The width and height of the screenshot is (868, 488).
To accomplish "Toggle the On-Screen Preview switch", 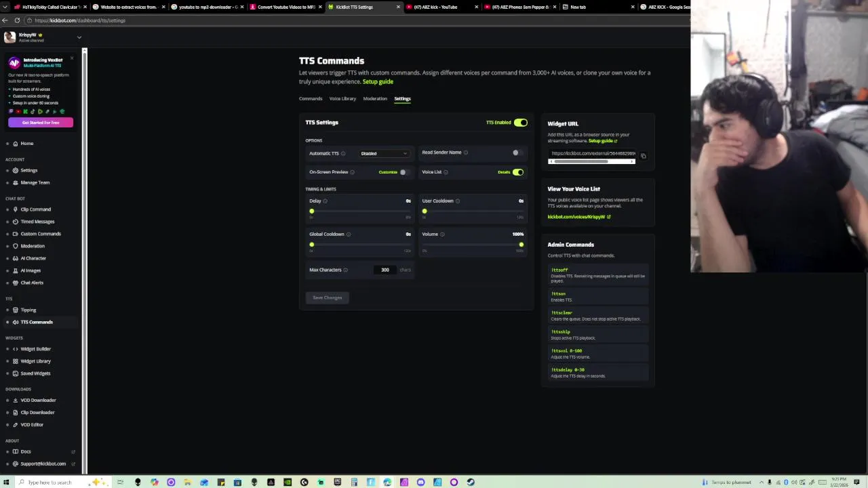I will coord(404,172).
